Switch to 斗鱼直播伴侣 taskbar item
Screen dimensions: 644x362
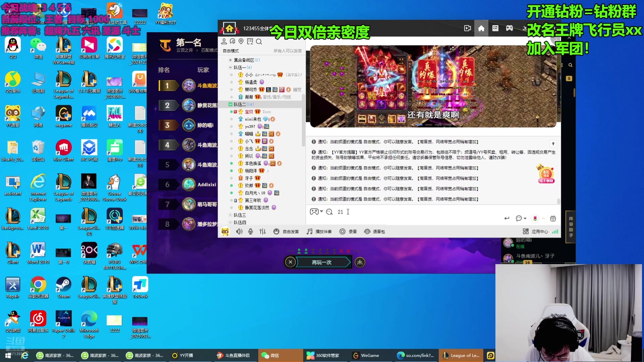tap(233, 355)
